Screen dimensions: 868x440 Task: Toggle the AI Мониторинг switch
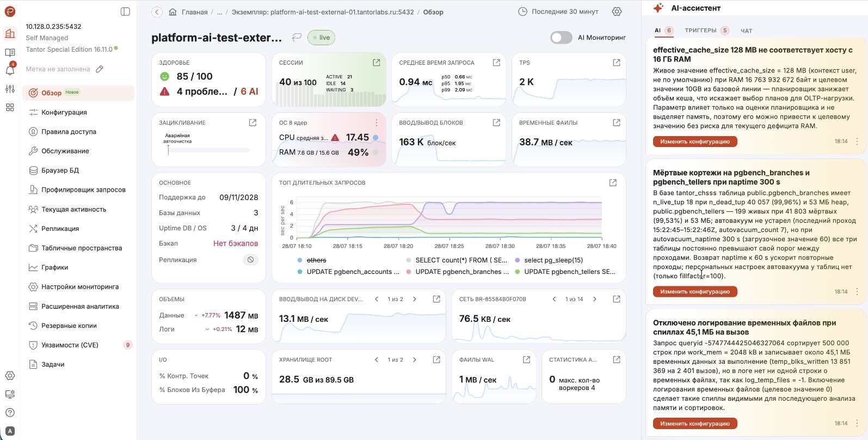click(x=561, y=38)
